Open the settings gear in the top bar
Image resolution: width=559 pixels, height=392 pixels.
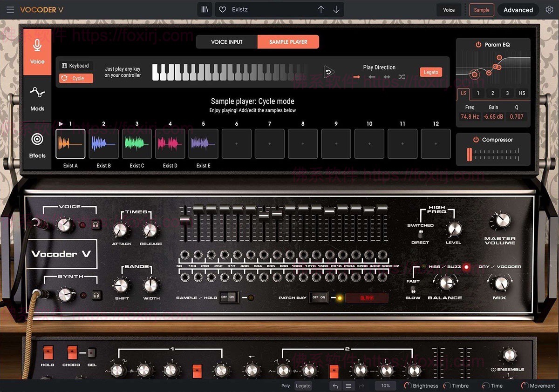point(550,9)
